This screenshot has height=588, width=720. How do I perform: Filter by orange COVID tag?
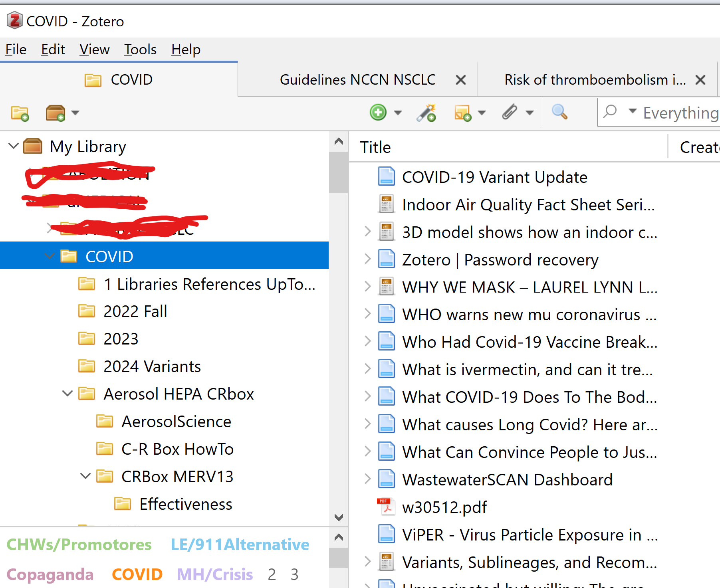click(x=137, y=574)
